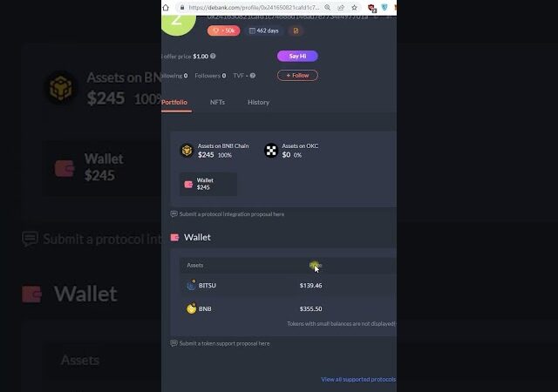This screenshot has height=392, width=558.
Task: Click the debank.com address bar URL
Action: pyautogui.click(x=254, y=8)
